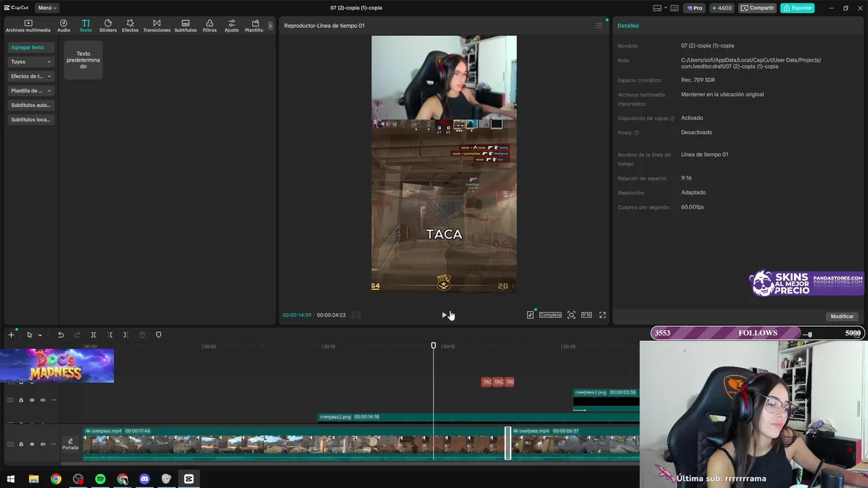Expand the Tuyos section

[31, 62]
